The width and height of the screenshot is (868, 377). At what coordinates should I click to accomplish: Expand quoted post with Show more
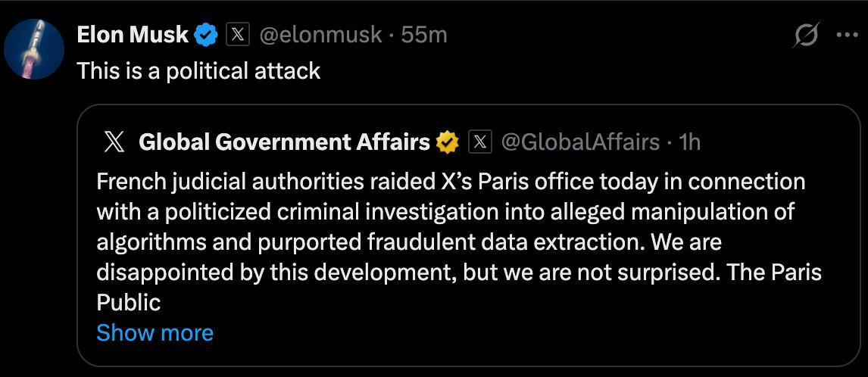point(155,332)
